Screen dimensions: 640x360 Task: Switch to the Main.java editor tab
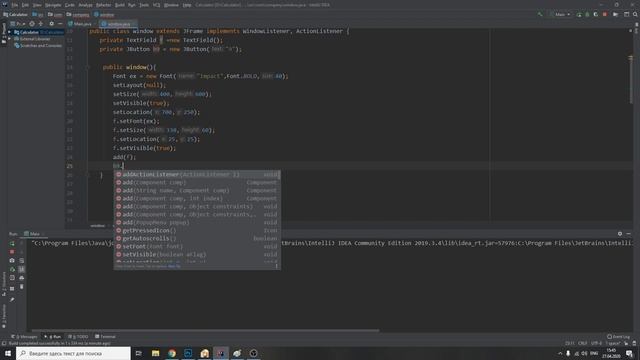(x=80, y=24)
